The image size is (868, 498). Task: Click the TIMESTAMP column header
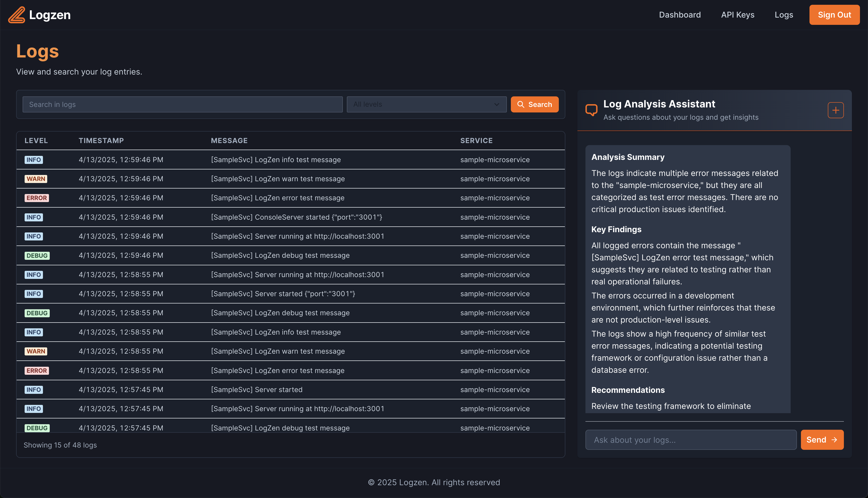(101, 141)
